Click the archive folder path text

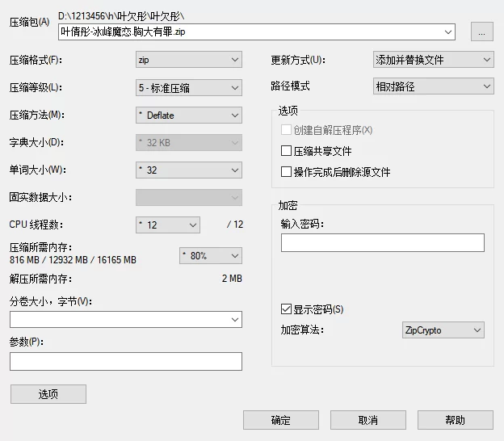click(121, 16)
